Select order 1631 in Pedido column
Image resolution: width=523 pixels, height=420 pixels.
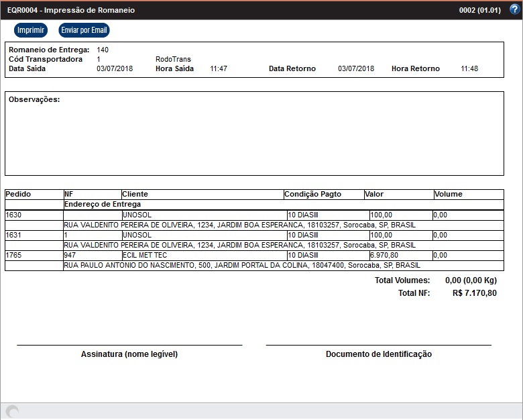[13, 235]
